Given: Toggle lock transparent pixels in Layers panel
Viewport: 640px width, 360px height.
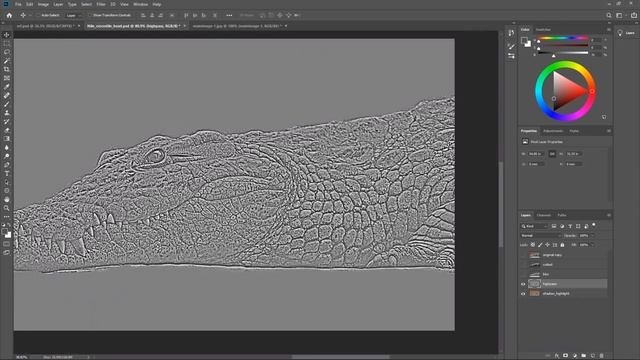Looking at the screenshot, I should 533,245.
